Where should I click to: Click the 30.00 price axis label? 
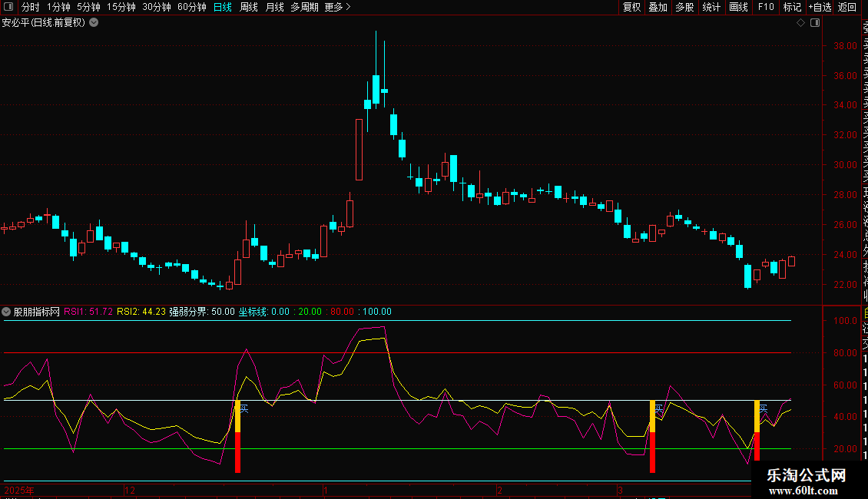845,165
